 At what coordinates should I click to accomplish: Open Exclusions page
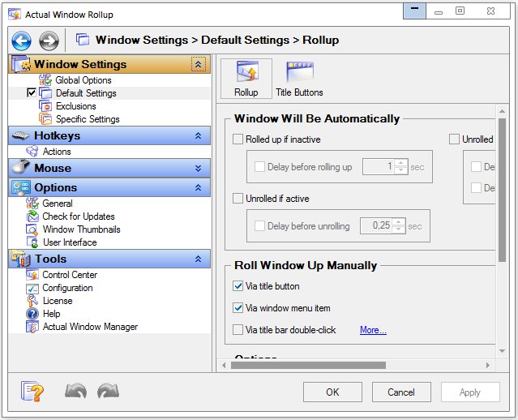76,106
